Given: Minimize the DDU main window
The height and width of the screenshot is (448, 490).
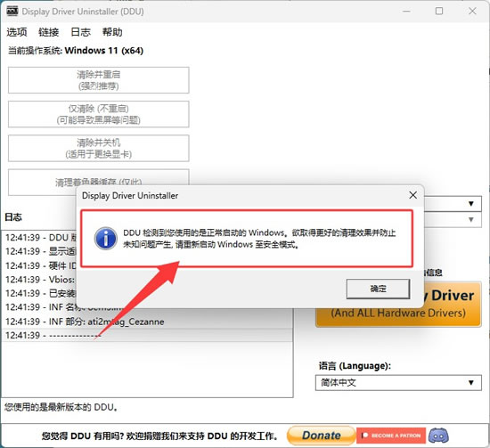Looking at the screenshot, I should (x=406, y=12).
